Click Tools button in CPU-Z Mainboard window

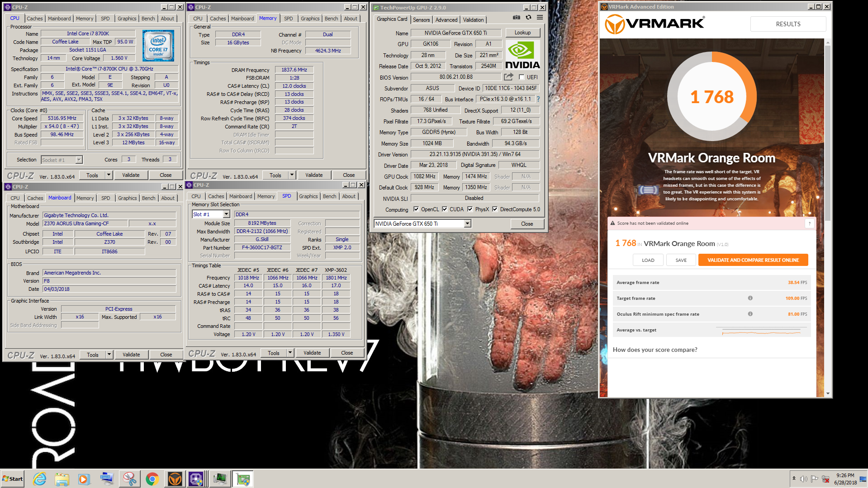(x=93, y=355)
